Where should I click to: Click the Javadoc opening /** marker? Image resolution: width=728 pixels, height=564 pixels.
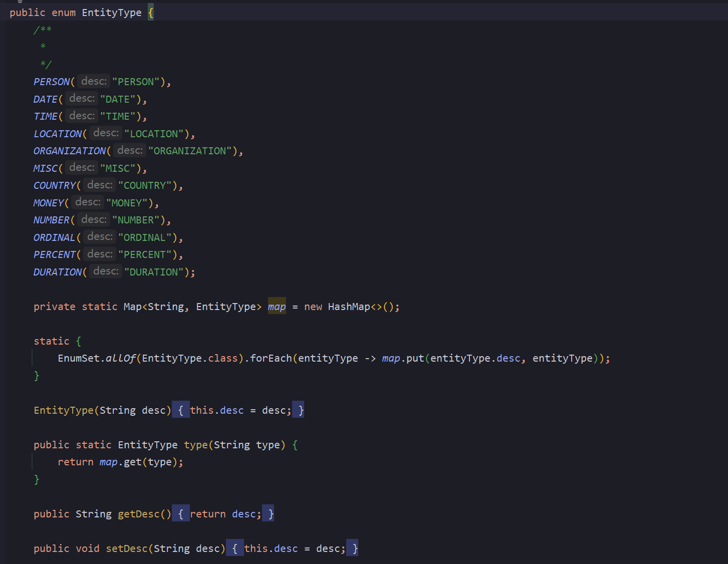click(43, 30)
